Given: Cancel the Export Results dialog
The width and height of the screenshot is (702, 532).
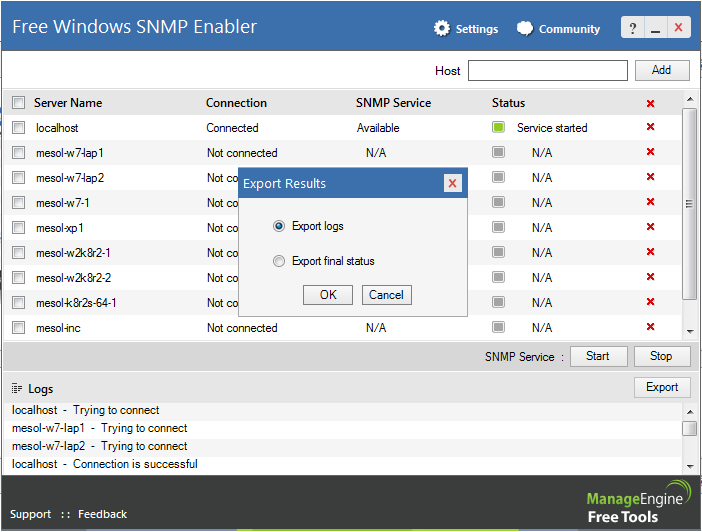Looking at the screenshot, I should 386,295.
